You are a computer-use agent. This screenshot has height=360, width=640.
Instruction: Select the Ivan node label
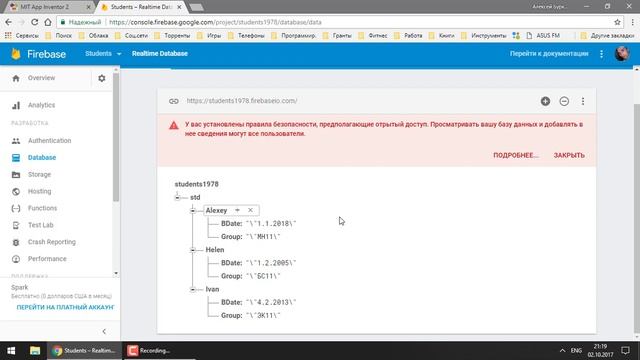(212, 289)
